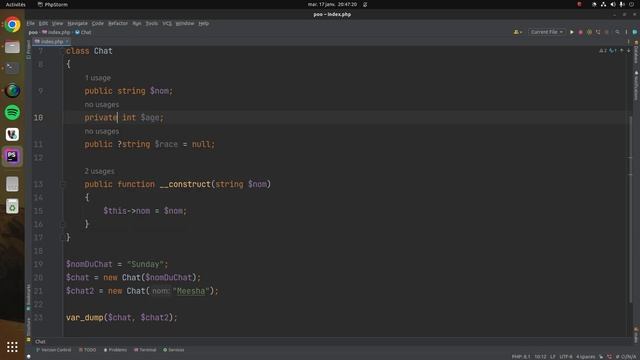The width and height of the screenshot is (640, 360).
Task: Open the Services tool window
Action: (x=173, y=350)
